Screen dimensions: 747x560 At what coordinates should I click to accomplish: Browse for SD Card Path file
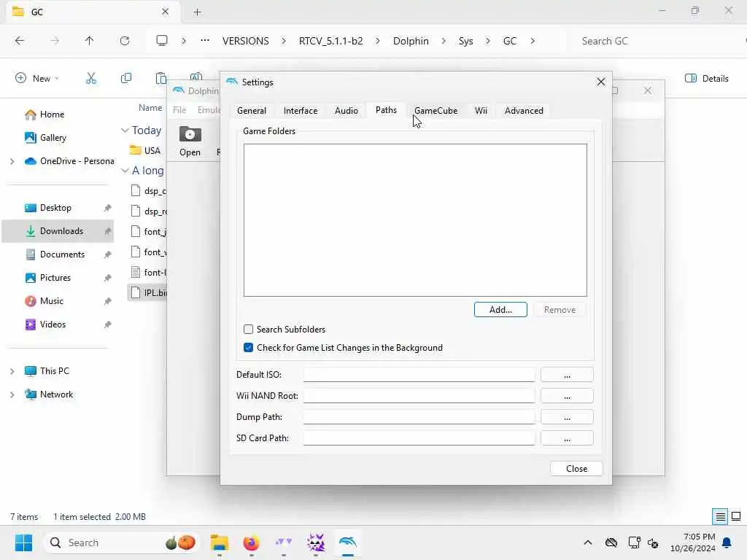567,437
